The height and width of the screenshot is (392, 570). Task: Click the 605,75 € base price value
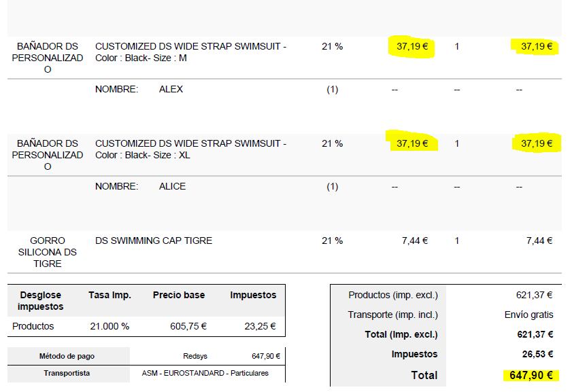(x=188, y=326)
